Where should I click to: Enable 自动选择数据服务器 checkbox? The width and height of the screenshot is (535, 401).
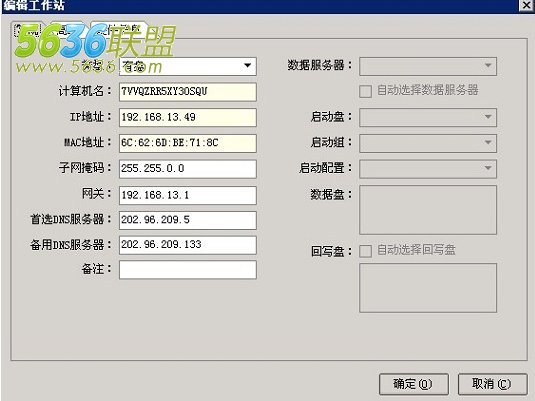click(x=365, y=91)
